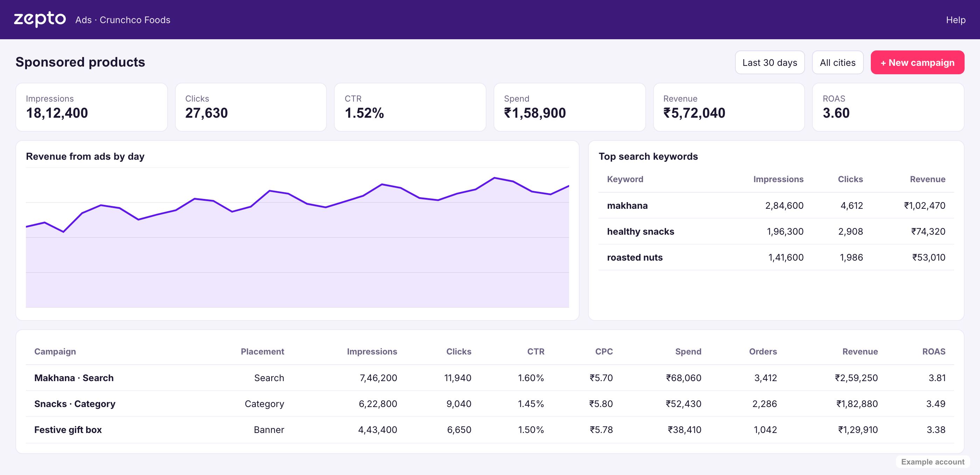The height and width of the screenshot is (475, 980).
Task: Select the Spend summary card
Action: coord(569,107)
